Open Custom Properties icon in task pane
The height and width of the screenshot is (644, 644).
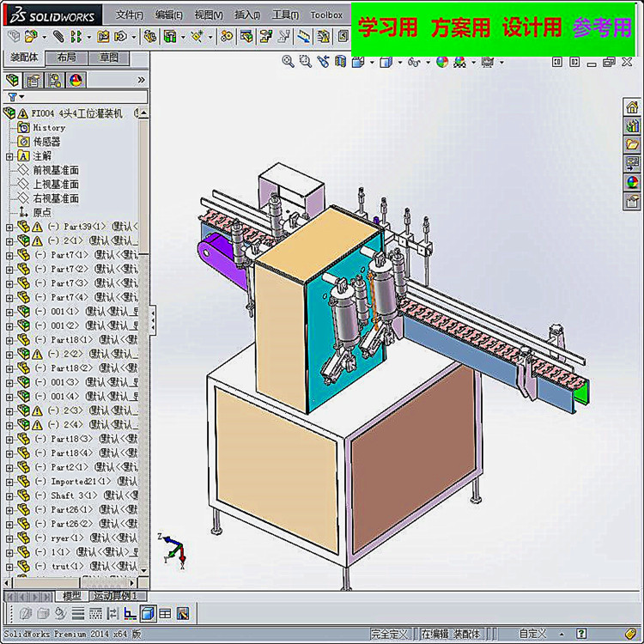click(x=632, y=201)
